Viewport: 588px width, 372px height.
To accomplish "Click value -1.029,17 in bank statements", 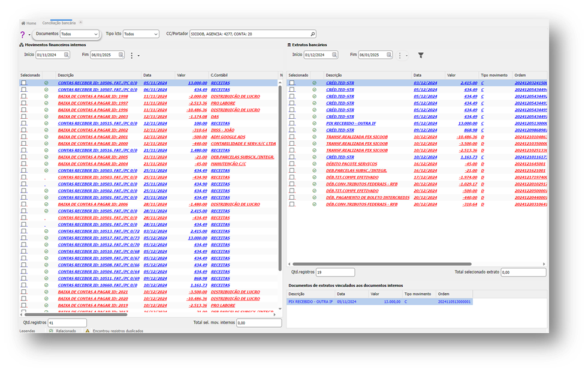I will [468, 184].
